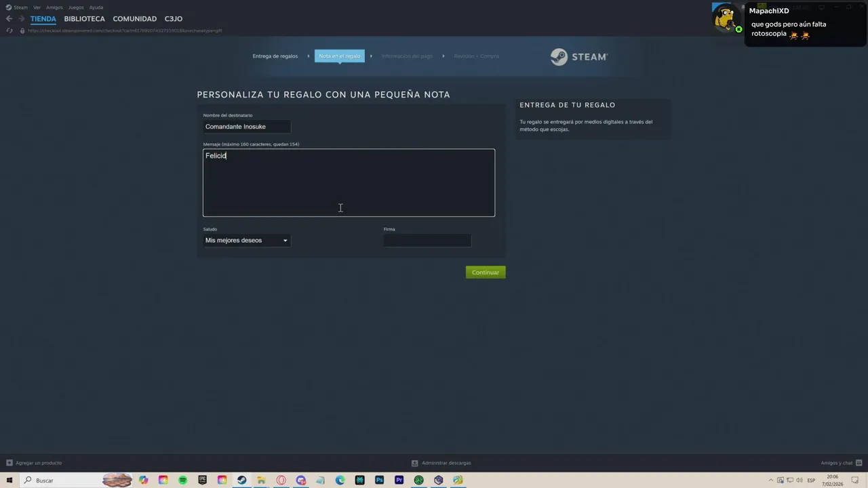Open the Ayuda menu
This screenshot has height=488, width=868.
pos(96,7)
